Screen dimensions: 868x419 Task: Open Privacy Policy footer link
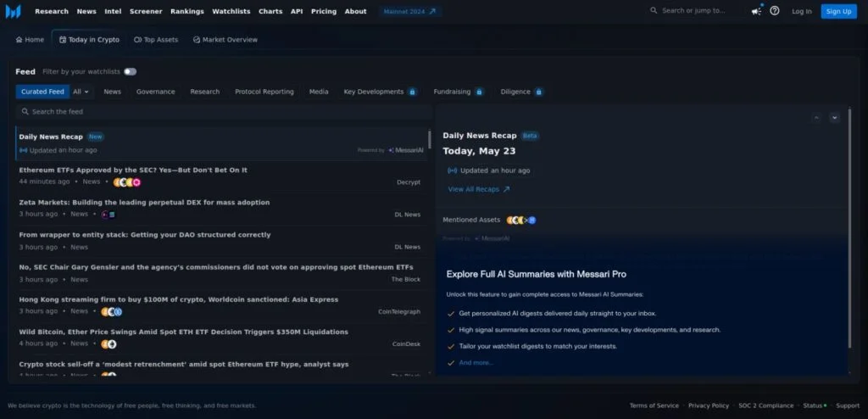(x=709, y=405)
